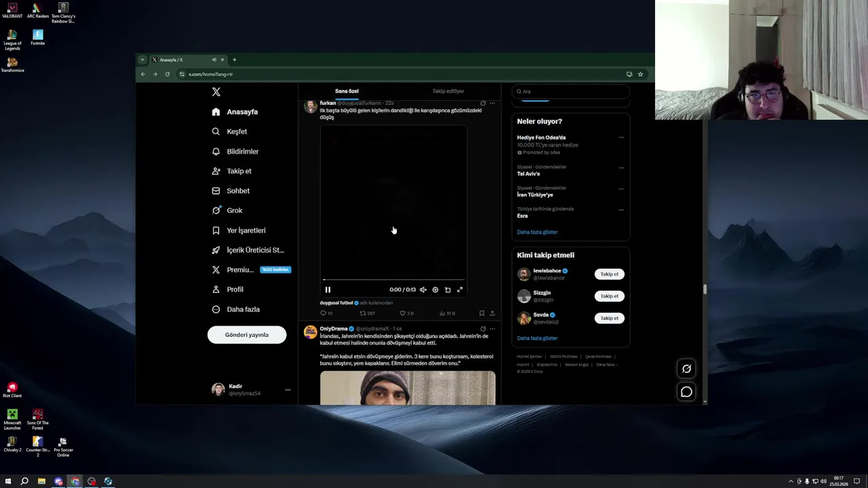The height and width of the screenshot is (488, 868).
Task: Go back in browser
Action: (x=142, y=74)
